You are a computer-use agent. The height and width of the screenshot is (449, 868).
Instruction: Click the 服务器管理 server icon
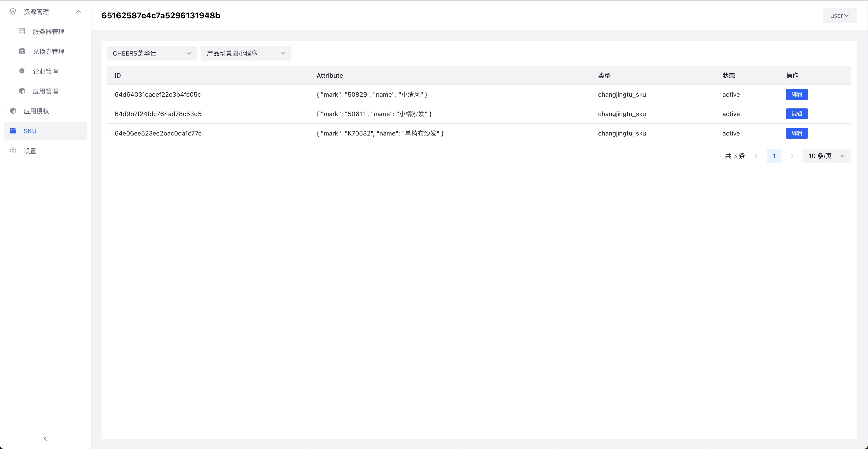point(22,31)
